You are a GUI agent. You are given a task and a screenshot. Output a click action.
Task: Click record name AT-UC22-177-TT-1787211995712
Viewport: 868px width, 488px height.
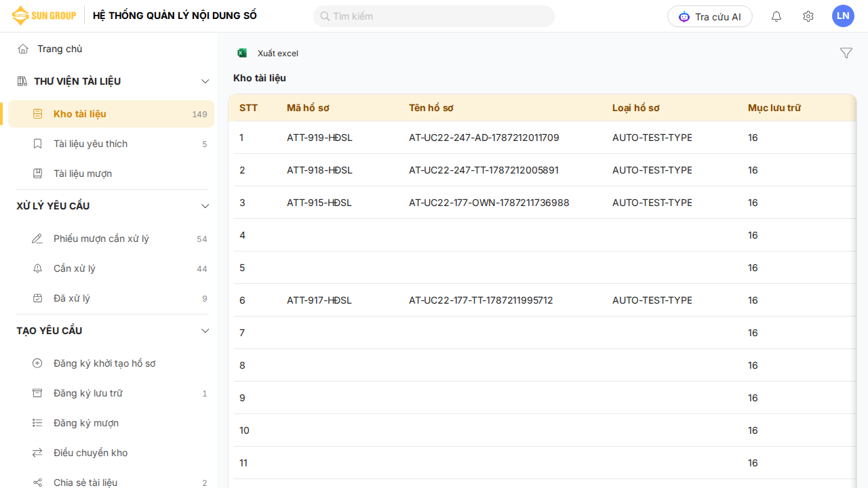point(481,300)
